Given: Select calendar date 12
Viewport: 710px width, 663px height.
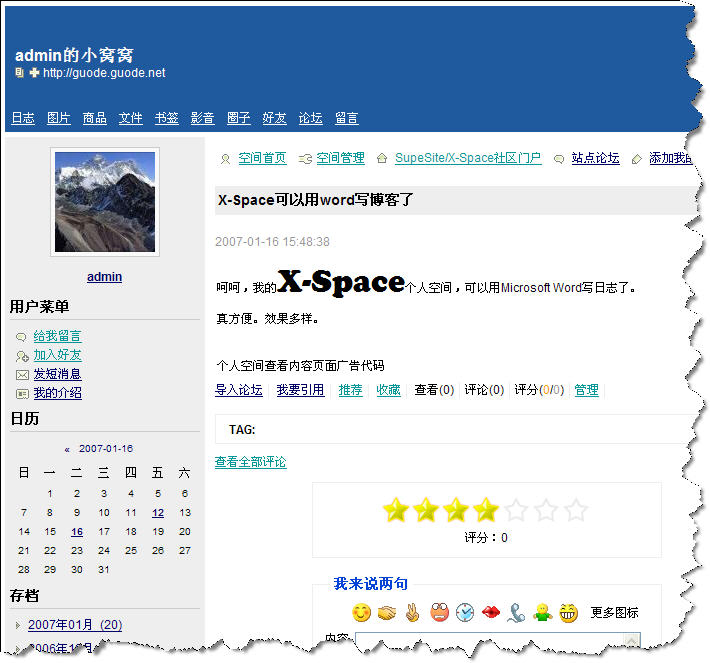Looking at the screenshot, I should pyautogui.click(x=158, y=513).
